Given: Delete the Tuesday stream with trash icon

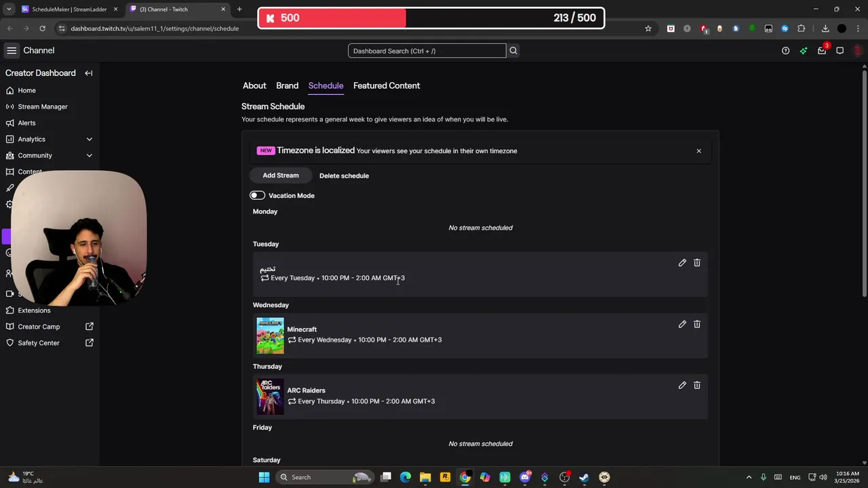Looking at the screenshot, I should pos(697,263).
